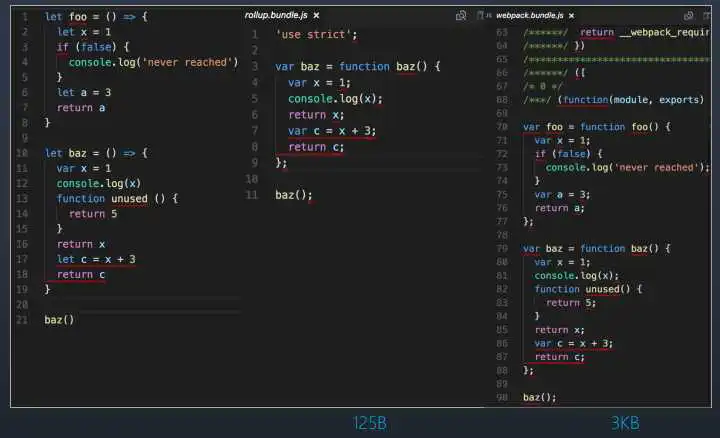
Task: Click the overlapping-pages icon in rollup.bundle.js tab bar
Action: pos(461,16)
